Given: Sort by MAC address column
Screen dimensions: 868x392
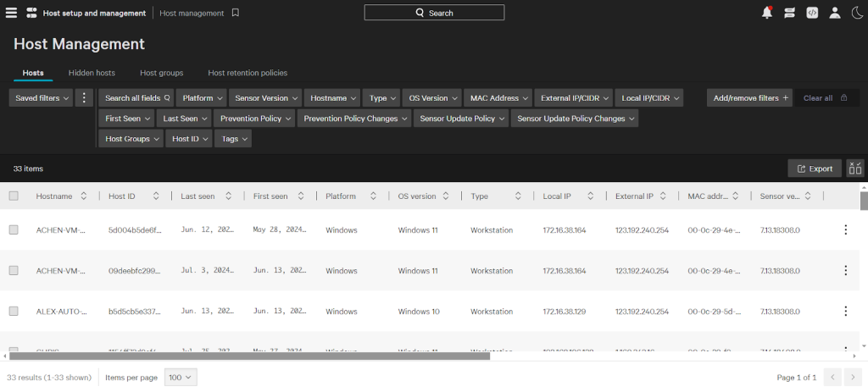Looking at the screenshot, I should [x=735, y=196].
